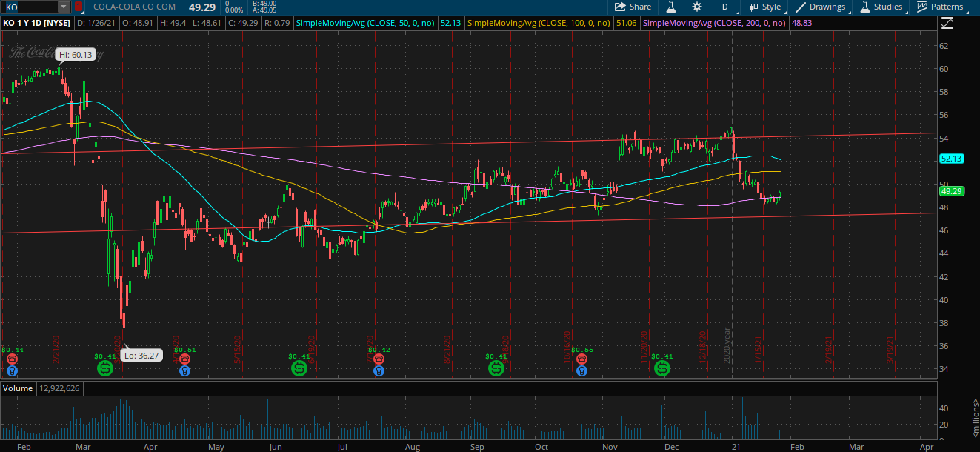980x452 pixels.
Task: Click the blue lightbulb icon under $0.44
Action: pyautogui.click(x=12, y=370)
